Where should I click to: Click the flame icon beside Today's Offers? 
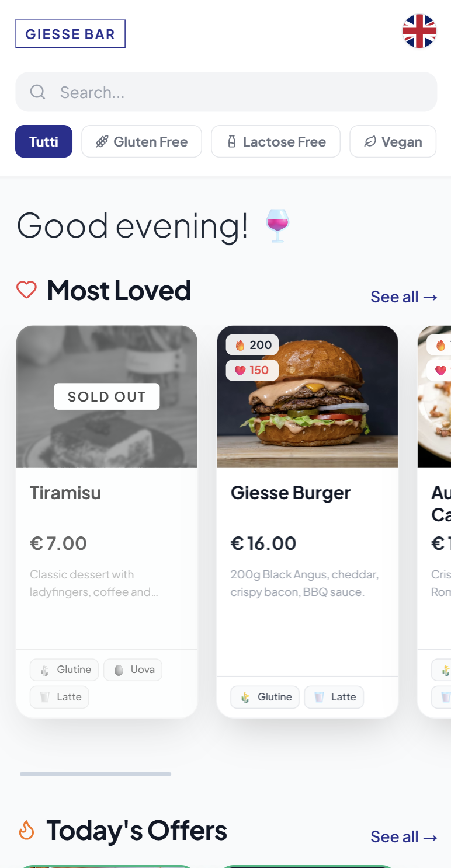pos(26,830)
